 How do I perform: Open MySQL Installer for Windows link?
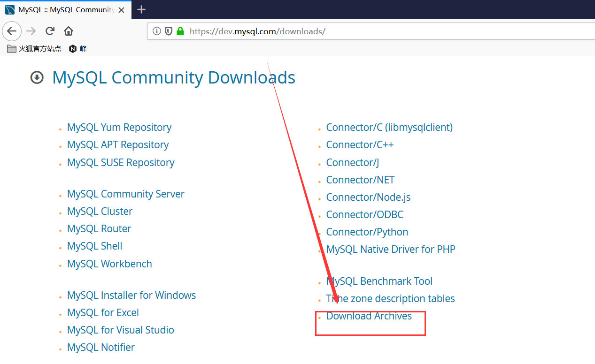click(x=131, y=295)
